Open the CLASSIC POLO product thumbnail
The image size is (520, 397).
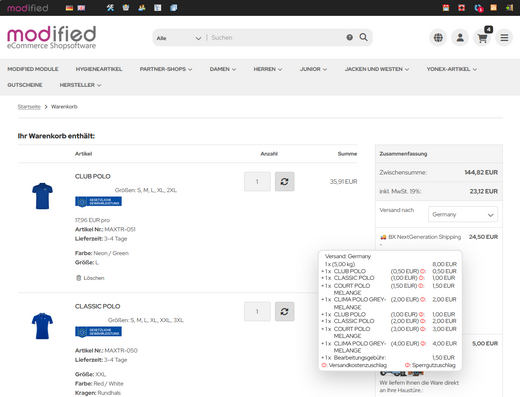(x=42, y=326)
